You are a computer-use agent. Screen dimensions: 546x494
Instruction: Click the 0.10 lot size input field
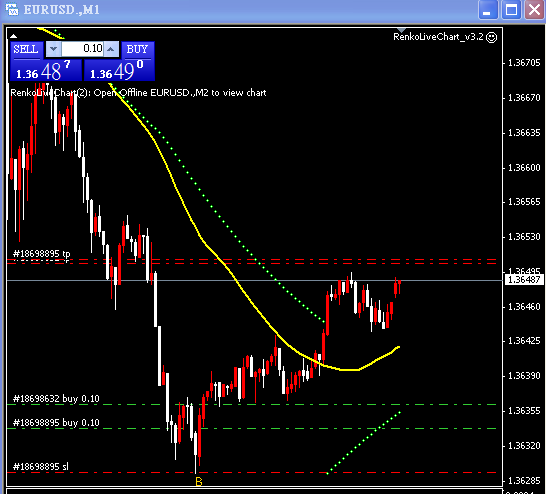click(83, 49)
